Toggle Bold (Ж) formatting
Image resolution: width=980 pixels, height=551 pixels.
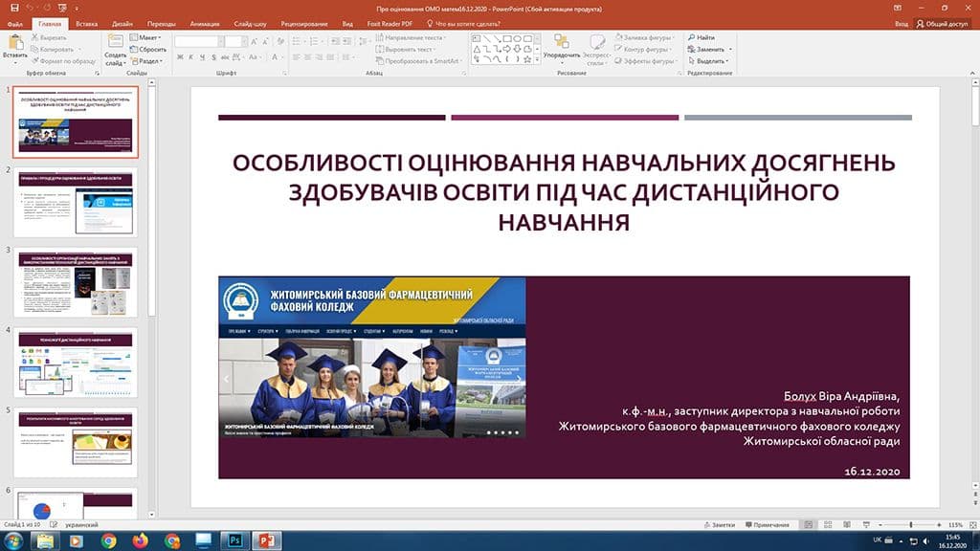tap(180, 57)
